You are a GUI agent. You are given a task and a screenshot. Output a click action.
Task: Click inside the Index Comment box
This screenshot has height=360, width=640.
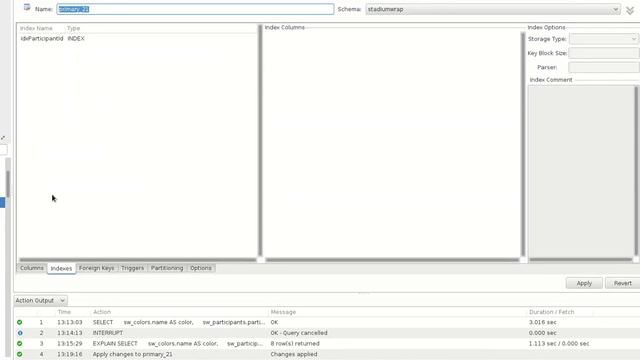581,171
